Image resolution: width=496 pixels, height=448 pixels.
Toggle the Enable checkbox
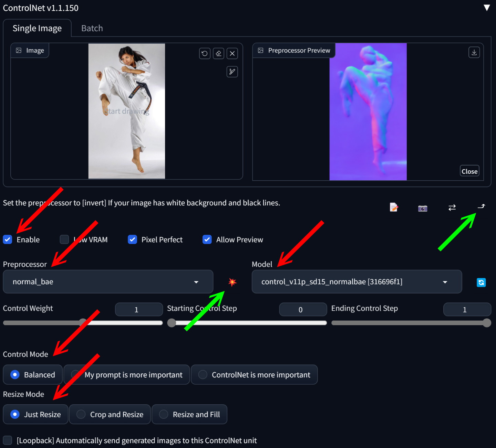[8, 239]
